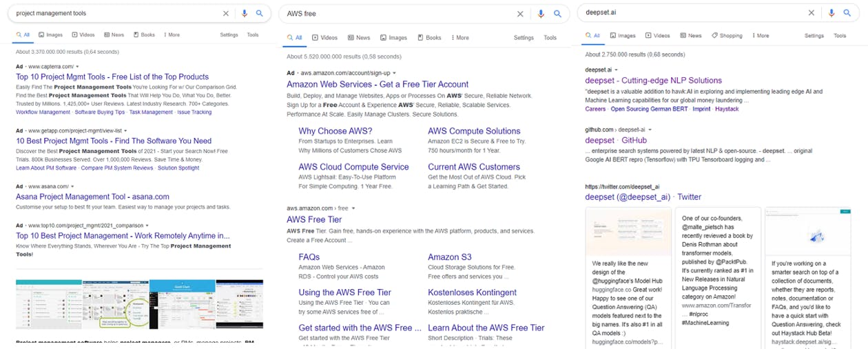The height and width of the screenshot is (349, 868).
Task: Click magnifier icon in deepset.ai search
Action: point(847,13)
